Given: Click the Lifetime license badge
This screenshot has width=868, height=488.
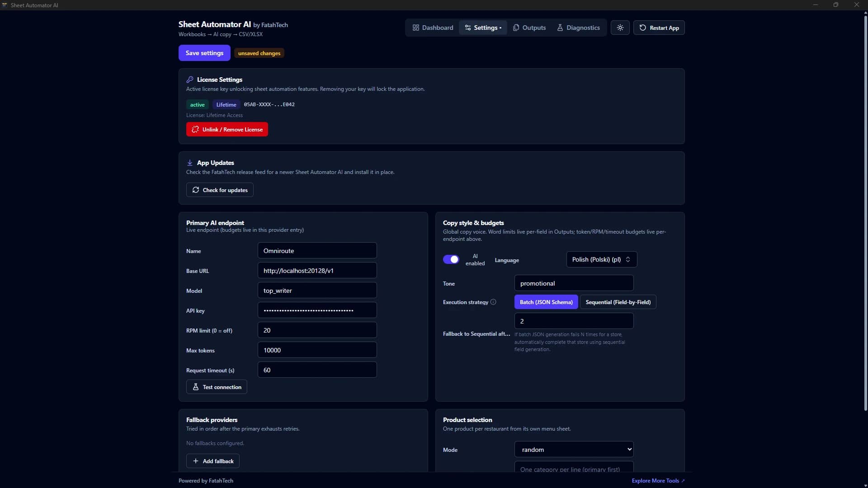Looking at the screenshot, I should click(226, 105).
